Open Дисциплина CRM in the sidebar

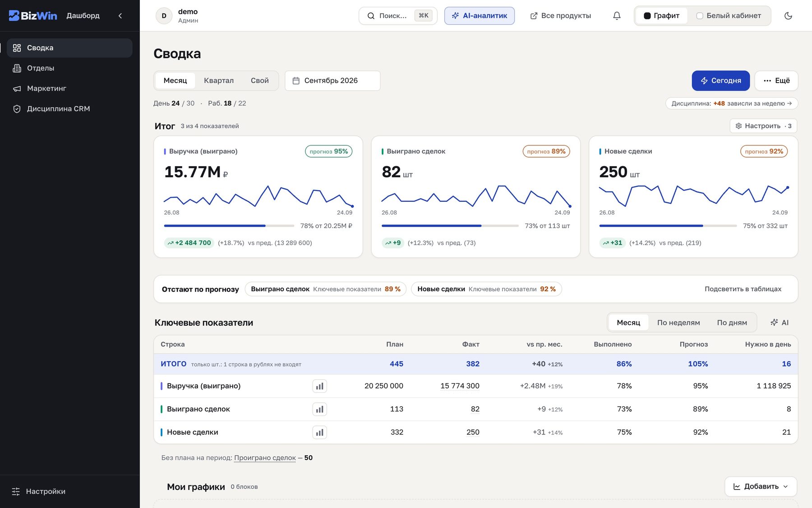69,109
